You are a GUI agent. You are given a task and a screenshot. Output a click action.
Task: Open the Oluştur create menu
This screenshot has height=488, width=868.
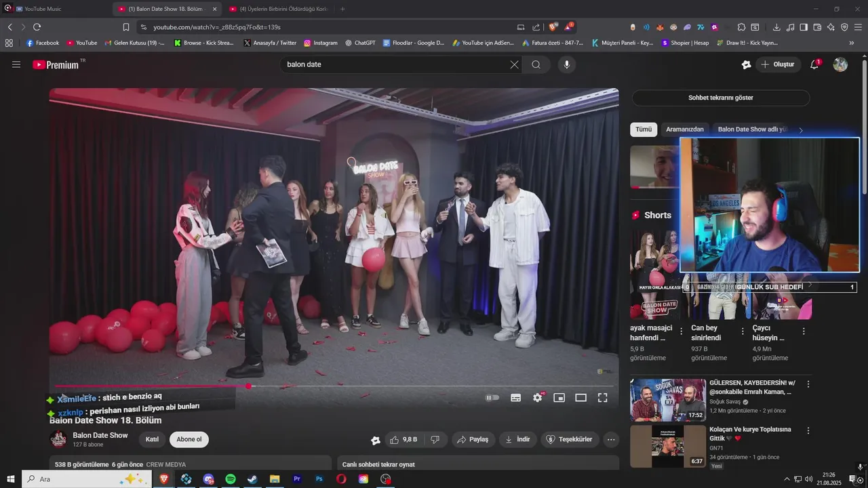coord(777,64)
